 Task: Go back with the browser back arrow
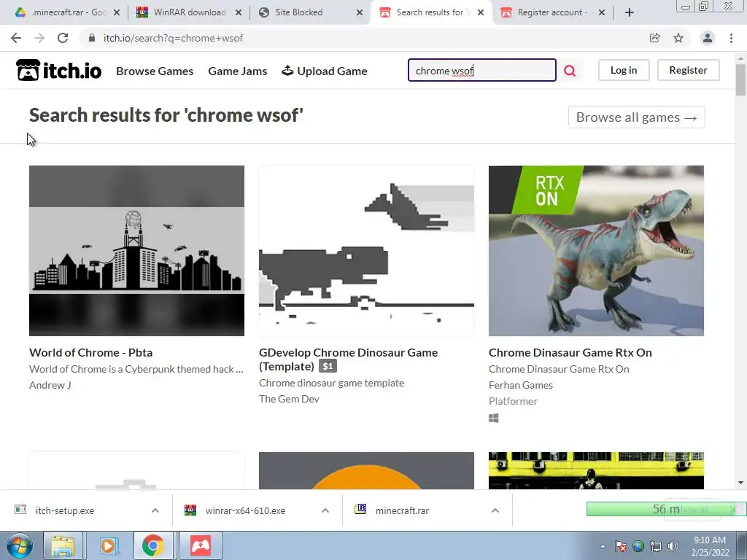(16, 38)
